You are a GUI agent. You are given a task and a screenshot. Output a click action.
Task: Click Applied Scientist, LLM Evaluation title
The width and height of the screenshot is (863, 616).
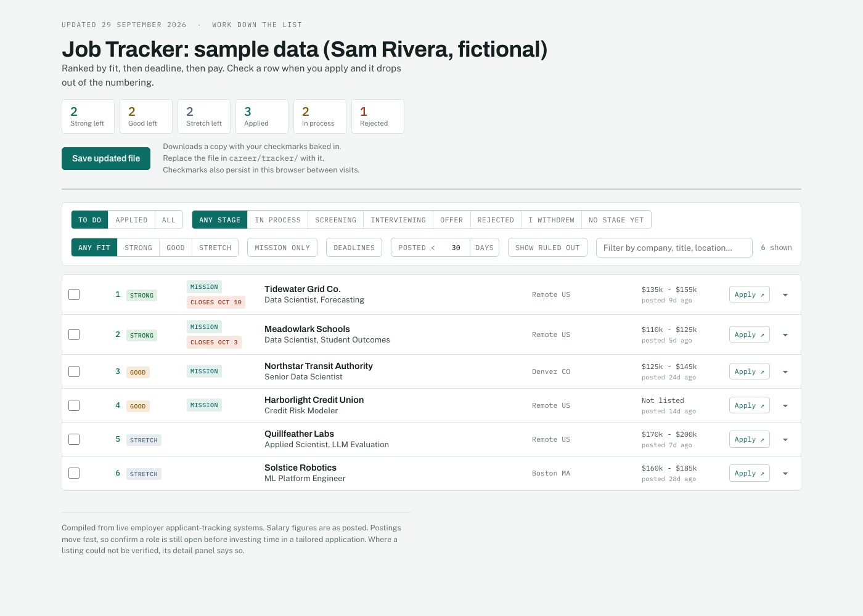point(327,445)
